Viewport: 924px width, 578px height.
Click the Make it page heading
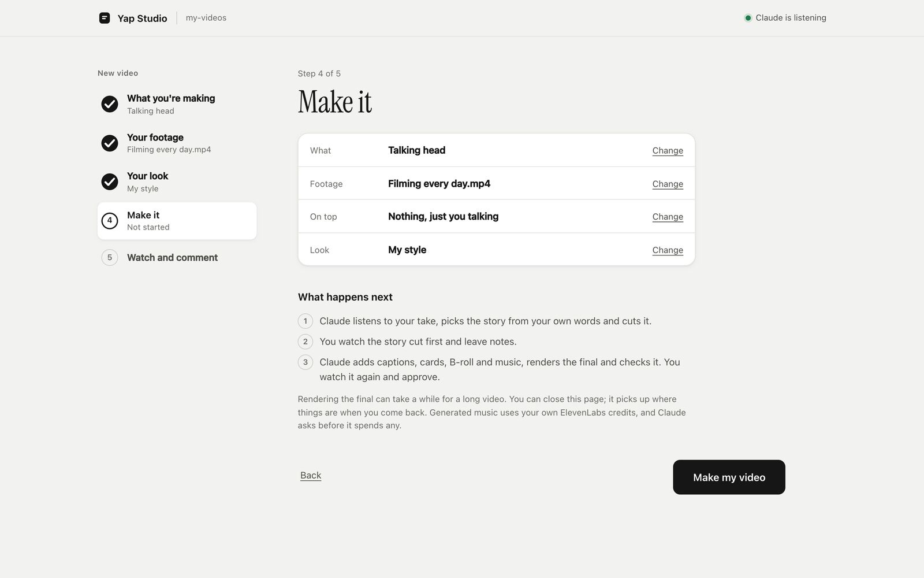(x=335, y=102)
